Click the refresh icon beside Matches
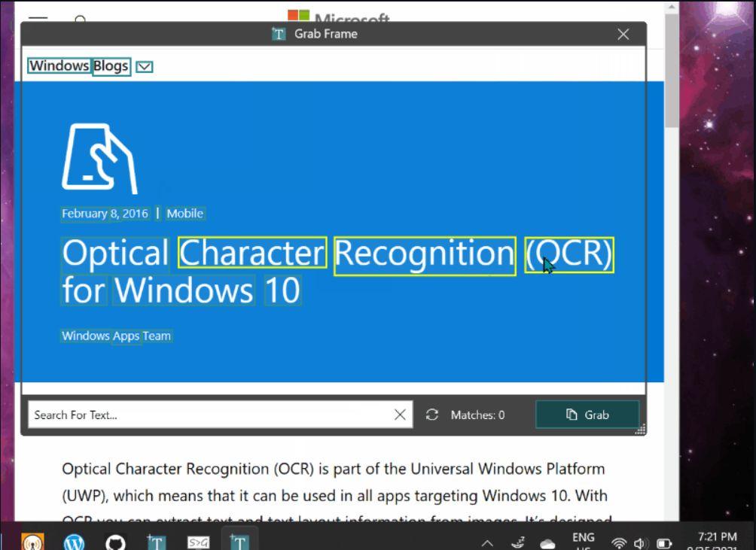This screenshot has width=756, height=550. click(x=432, y=415)
